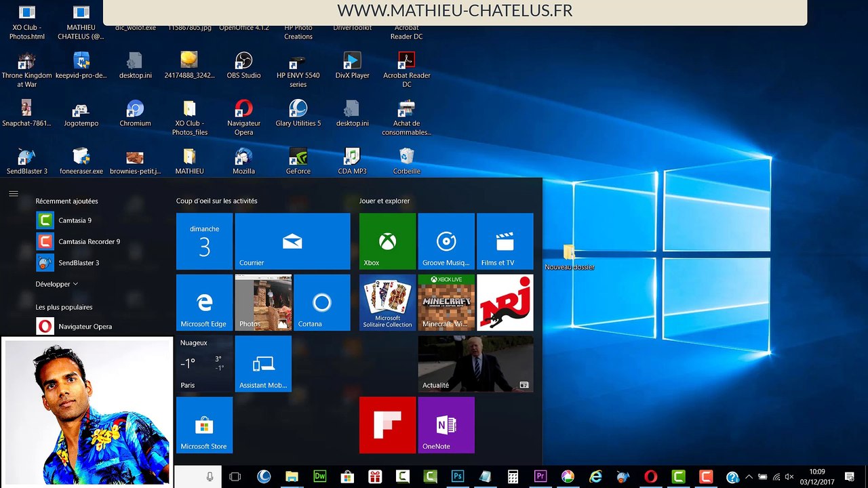Select the Jogotempo desktop shortcut
The image size is (868, 488).
(81, 114)
